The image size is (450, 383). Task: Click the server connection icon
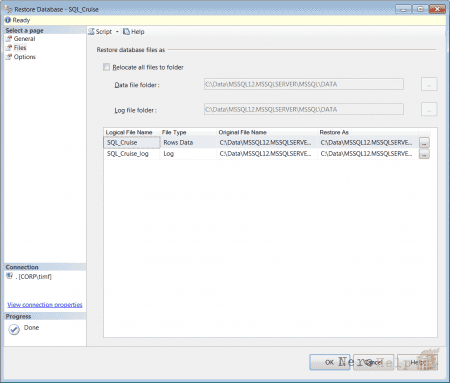[x=10, y=276]
